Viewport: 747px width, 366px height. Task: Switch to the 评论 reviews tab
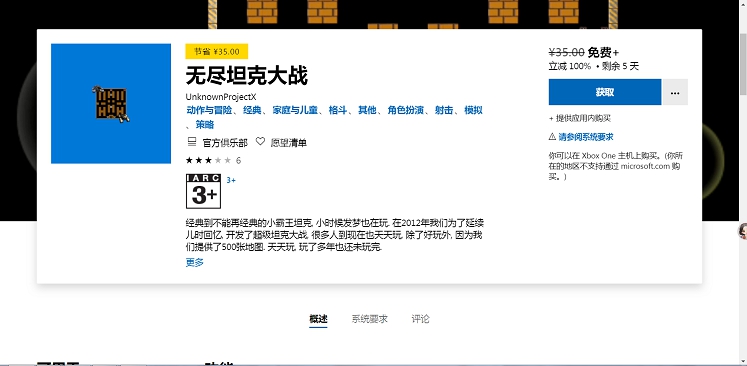click(x=420, y=319)
